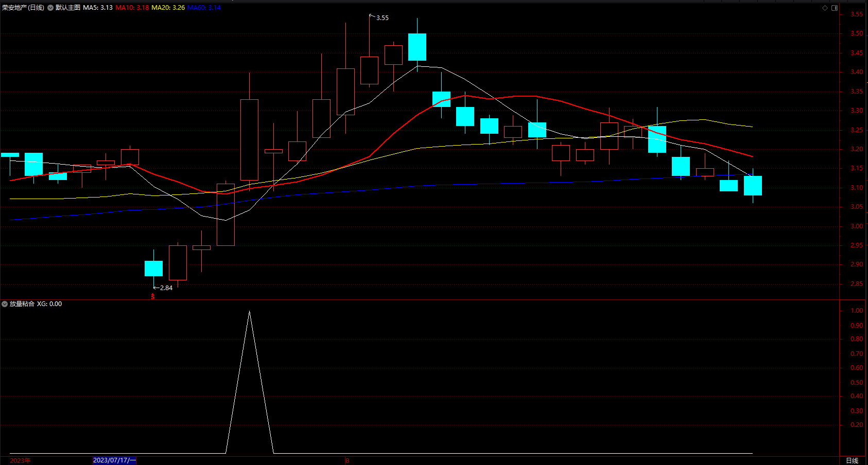Click the candlestick with the 3.55 high
This screenshot has height=465, width=868.
369,70
